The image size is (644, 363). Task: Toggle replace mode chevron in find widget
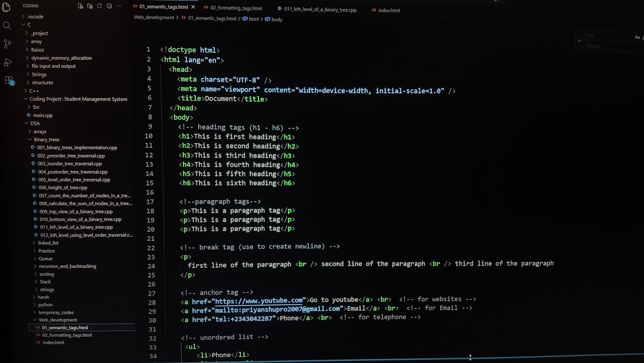(579, 41)
